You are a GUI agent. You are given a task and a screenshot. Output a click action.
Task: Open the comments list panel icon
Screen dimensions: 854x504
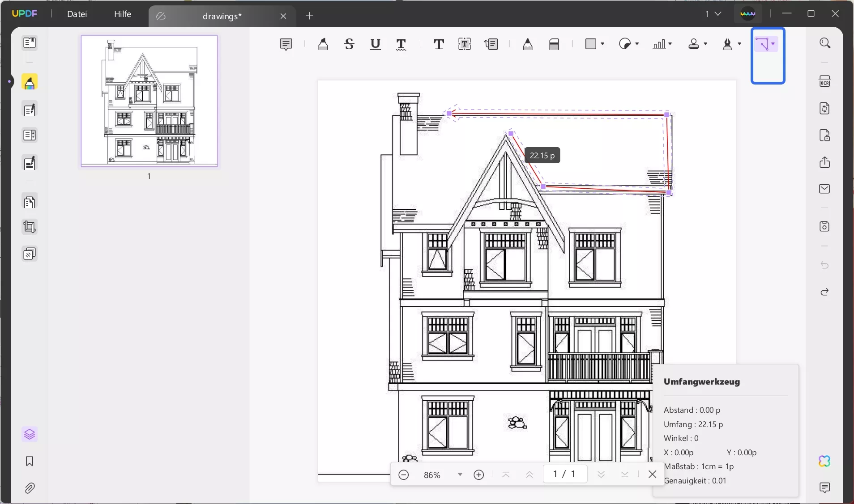825,487
